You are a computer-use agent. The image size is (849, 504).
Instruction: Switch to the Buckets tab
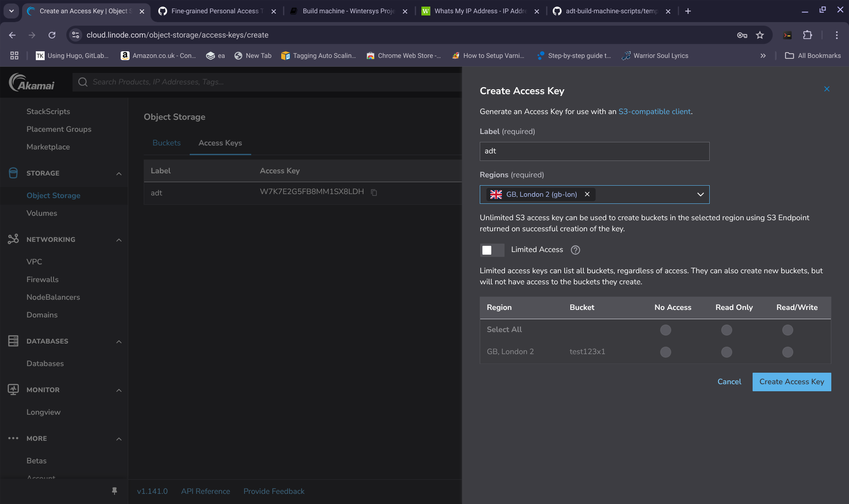pyautogui.click(x=166, y=143)
